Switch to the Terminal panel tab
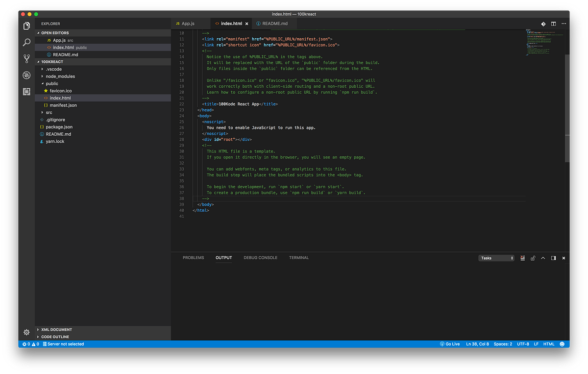 (x=298, y=257)
